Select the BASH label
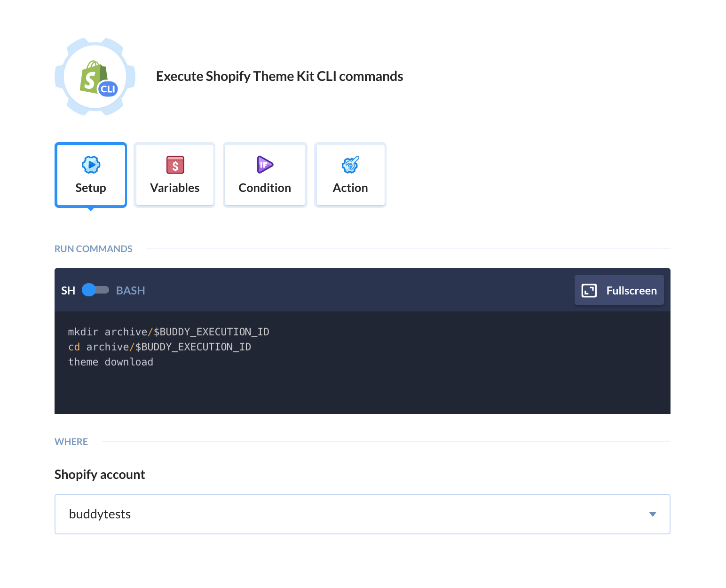The width and height of the screenshot is (726, 588). pyautogui.click(x=130, y=291)
